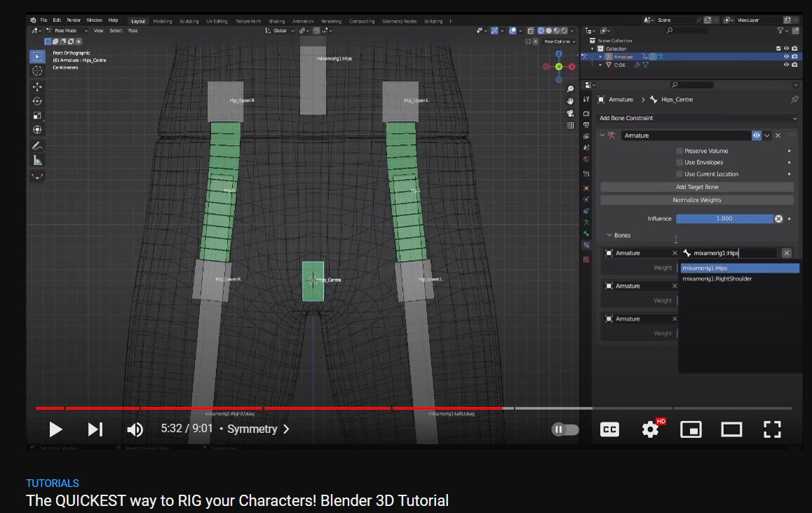This screenshot has width=812, height=513.
Task: Hide Cr36 object in outliner via eye
Action: pyautogui.click(x=786, y=65)
